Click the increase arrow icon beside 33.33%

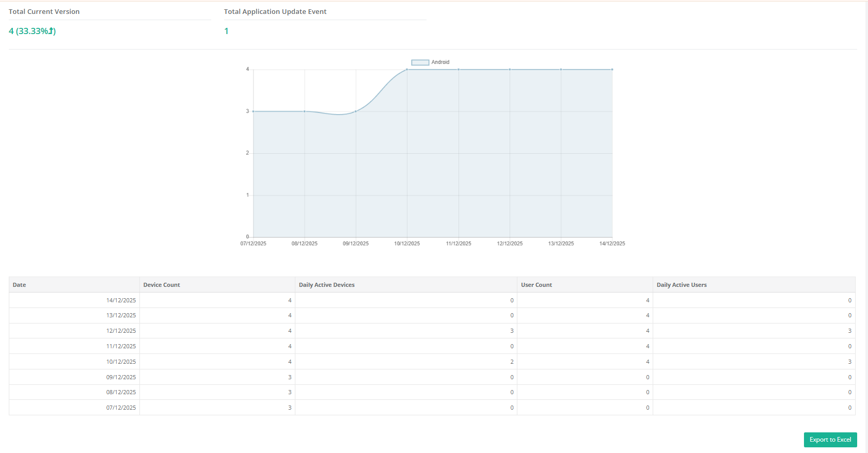click(x=51, y=31)
